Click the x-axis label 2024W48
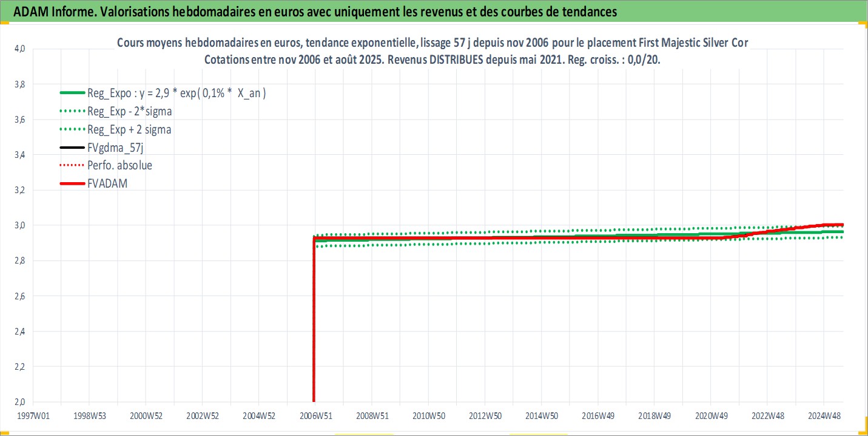 point(824,416)
